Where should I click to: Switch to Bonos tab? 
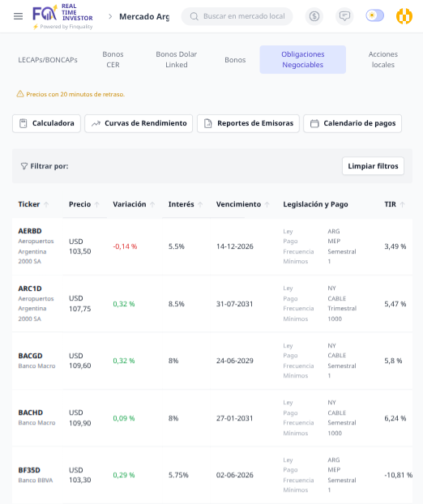coord(235,60)
